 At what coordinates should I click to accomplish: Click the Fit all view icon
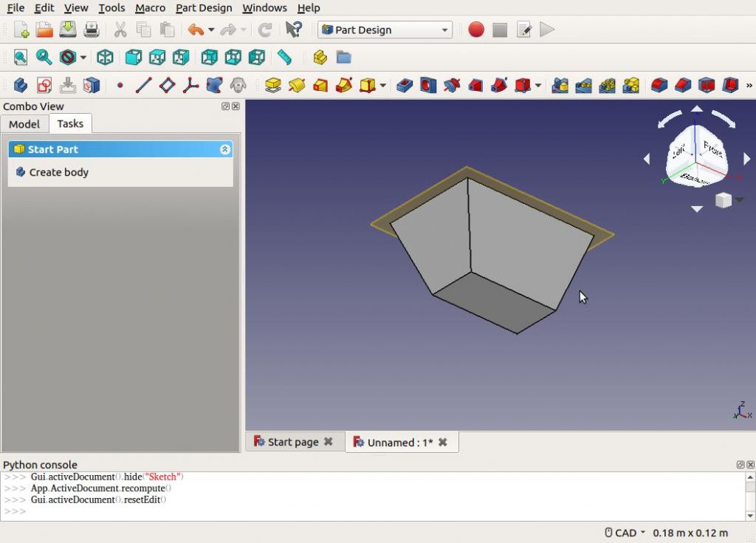point(20,57)
